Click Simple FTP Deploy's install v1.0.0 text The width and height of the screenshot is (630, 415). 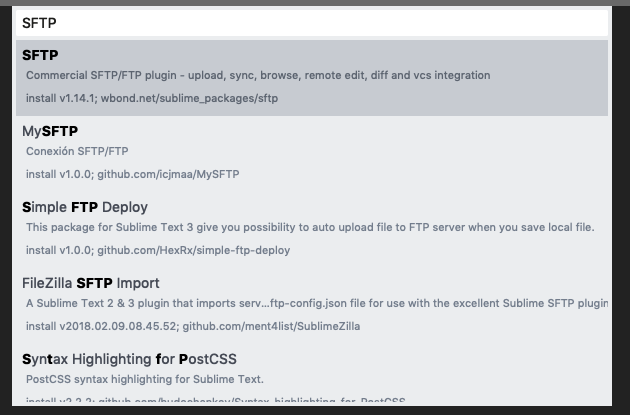tap(58, 250)
